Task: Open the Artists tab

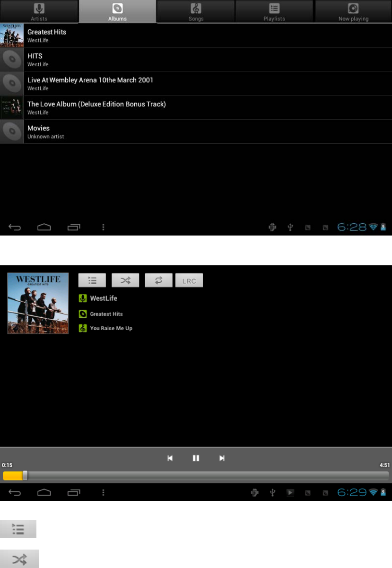Action: click(x=39, y=11)
